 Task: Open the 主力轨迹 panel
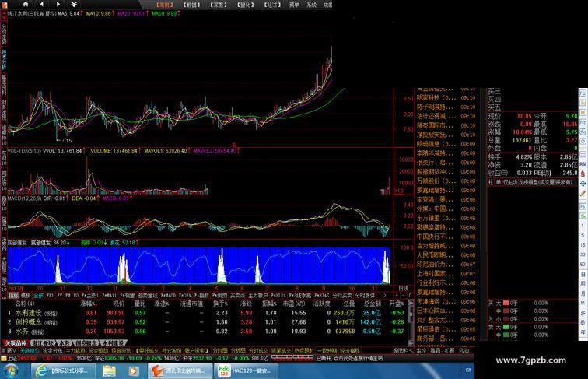(75, 350)
